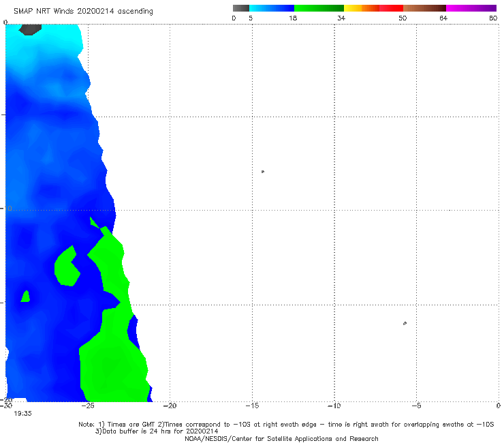
Task: Click the first note line starting 'Note: 1) Times are GMT'
Action: 286,425
